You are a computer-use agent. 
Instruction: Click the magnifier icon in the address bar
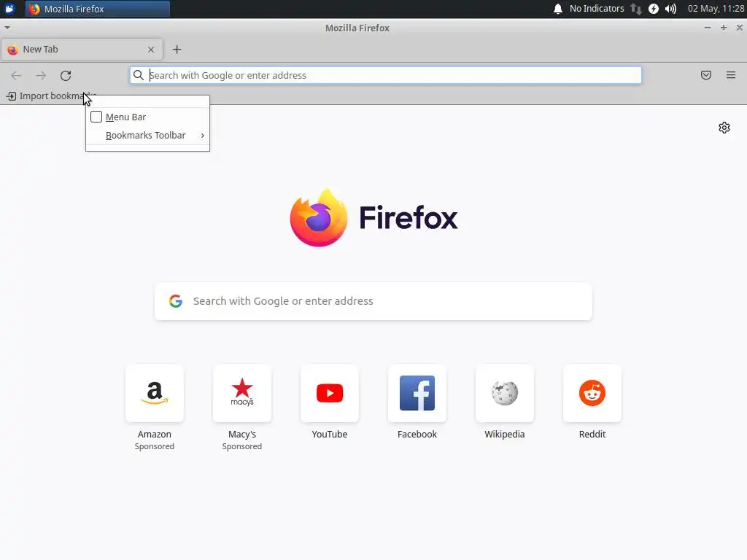pyautogui.click(x=138, y=75)
